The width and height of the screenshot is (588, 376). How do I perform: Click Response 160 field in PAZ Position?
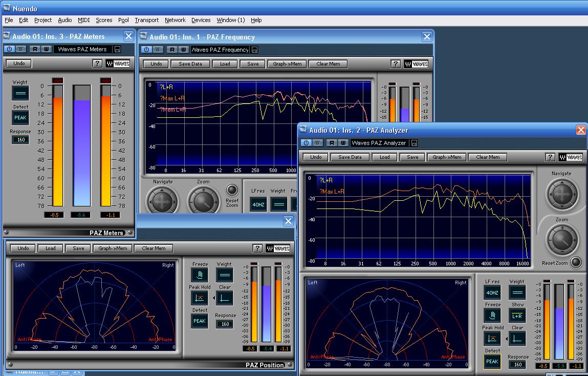(225, 324)
